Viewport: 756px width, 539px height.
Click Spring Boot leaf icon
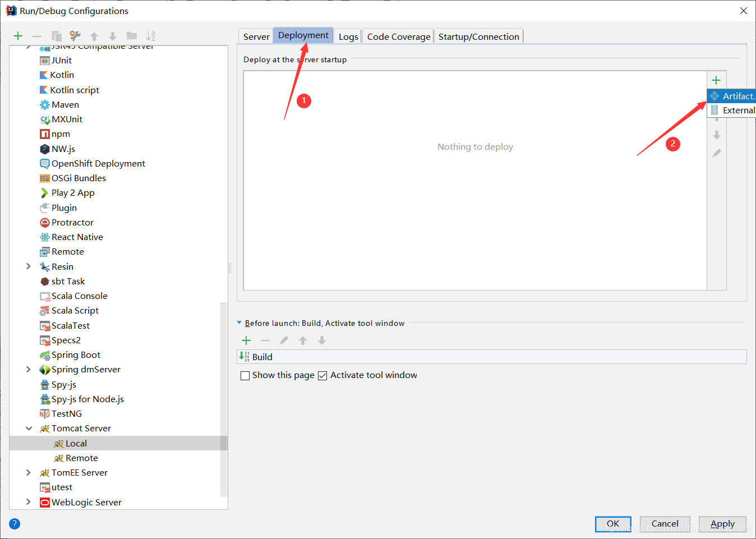[x=45, y=355]
